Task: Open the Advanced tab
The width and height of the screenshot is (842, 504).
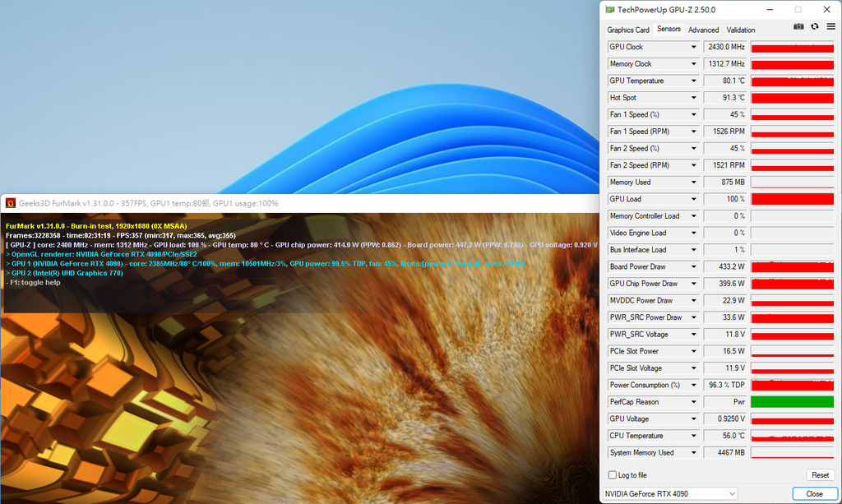Action: click(703, 30)
